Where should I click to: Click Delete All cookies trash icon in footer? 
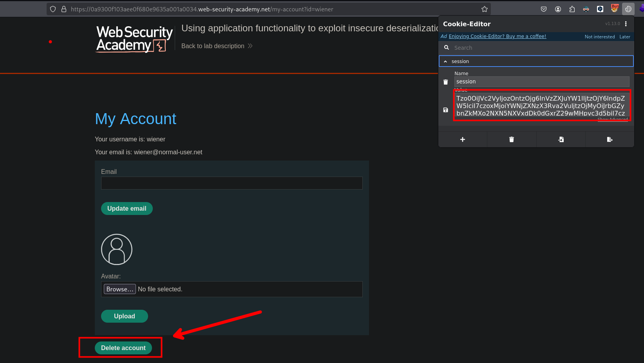pyautogui.click(x=512, y=139)
